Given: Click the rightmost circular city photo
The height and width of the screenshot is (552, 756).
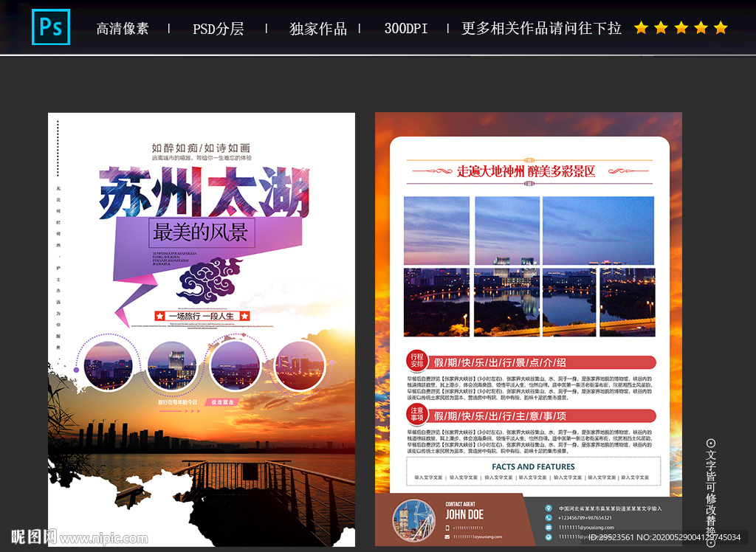Looking at the screenshot, I should click(300, 365).
